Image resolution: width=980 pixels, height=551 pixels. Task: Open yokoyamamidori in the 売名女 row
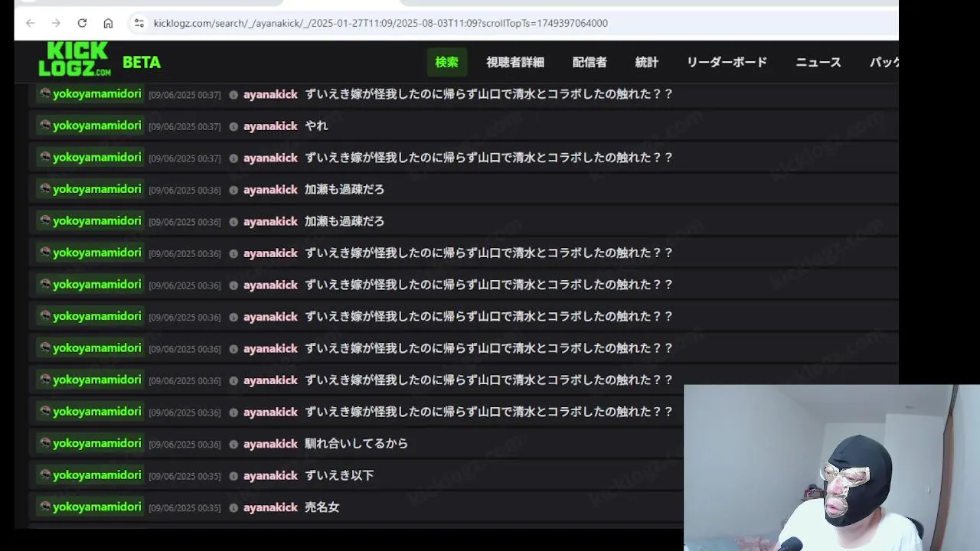(x=97, y=507)
